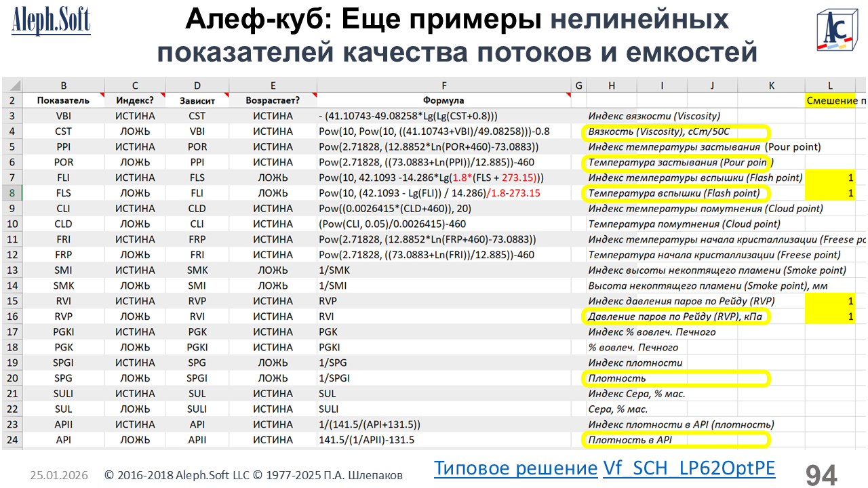Click the Aleph.Soft logo
This screenshot has height=488, width=868.
click(x=51, y=21)
